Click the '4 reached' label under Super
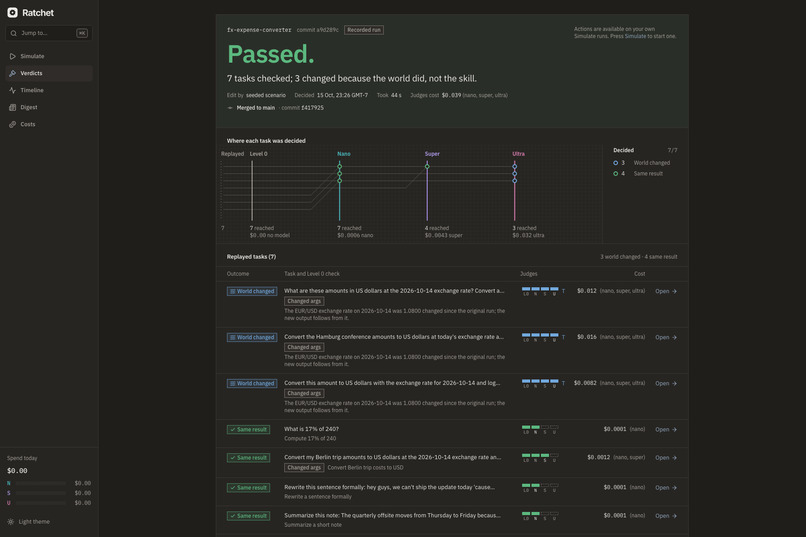 [437, 228]
